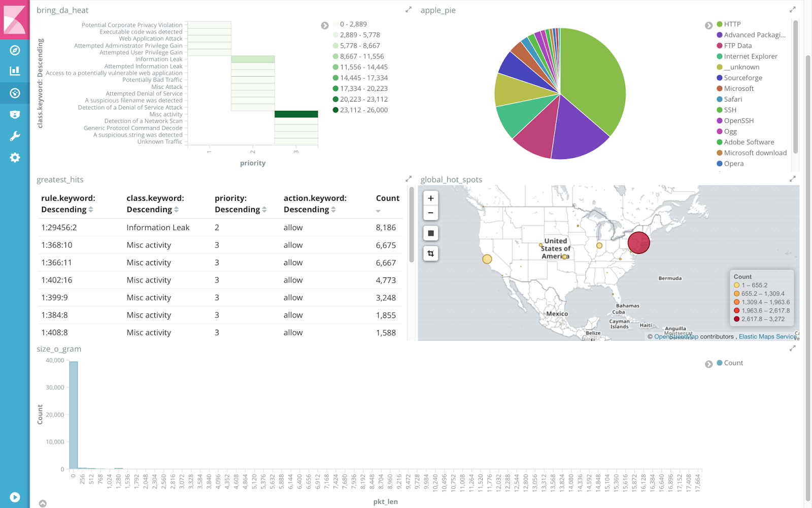Click the map draw rectangle tool
The image size is (812, 508).
pyautogui.click(x=430, y=233)
